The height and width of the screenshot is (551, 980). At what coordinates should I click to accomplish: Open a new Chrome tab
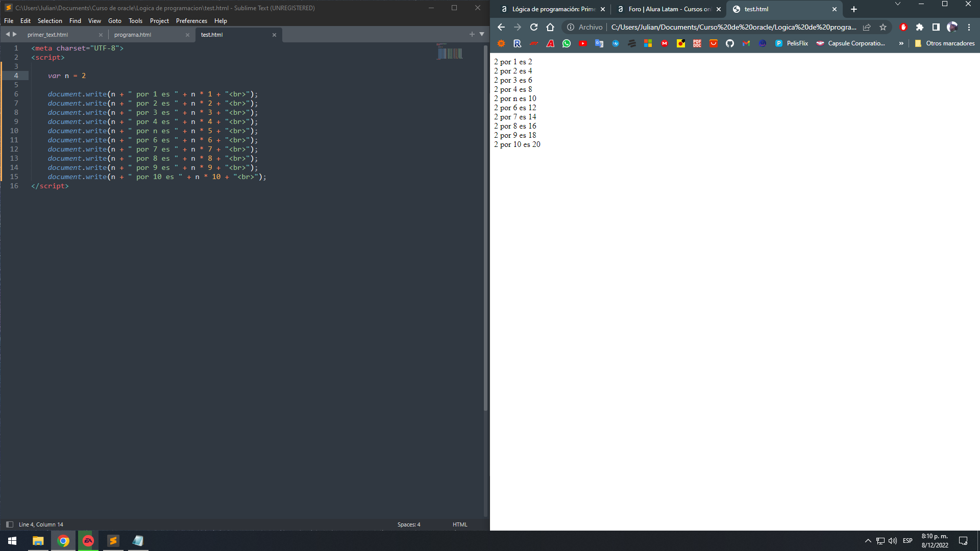pos(854,9)
